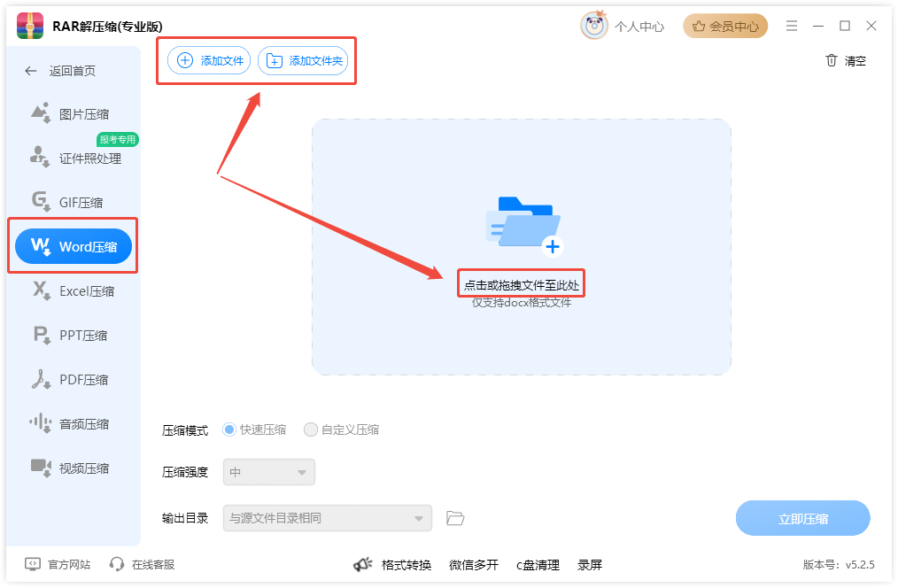The height and width of the screenshot is (588, 898).
Task: Select 自定义压缩 radio button
Action: click(311, 429)
